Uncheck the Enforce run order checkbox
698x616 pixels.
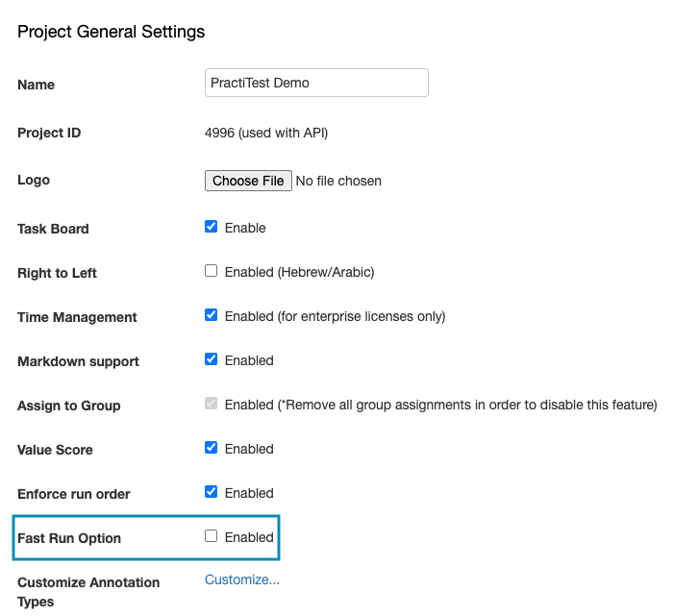(x=212, y=493)
